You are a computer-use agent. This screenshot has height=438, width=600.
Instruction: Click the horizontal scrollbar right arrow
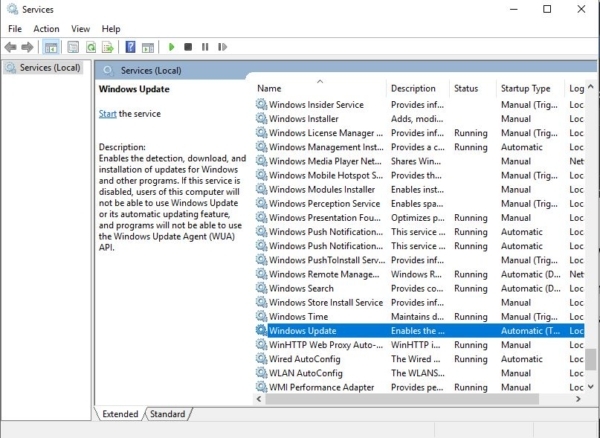tap(578, 399)
